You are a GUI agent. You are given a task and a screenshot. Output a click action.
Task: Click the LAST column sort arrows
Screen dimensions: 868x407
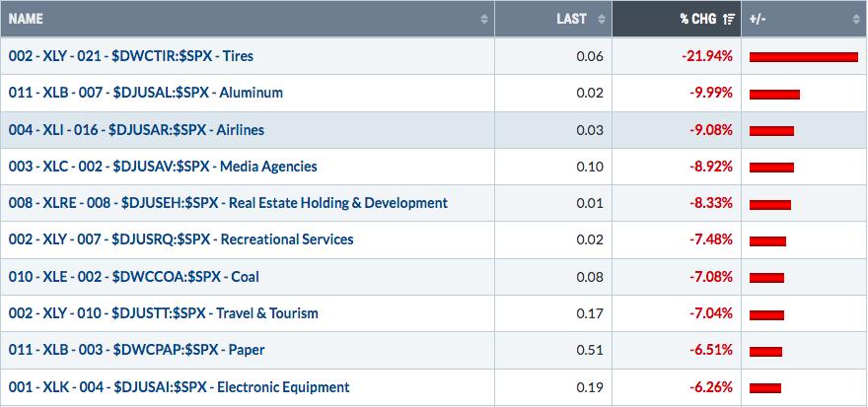pos(602,19)
